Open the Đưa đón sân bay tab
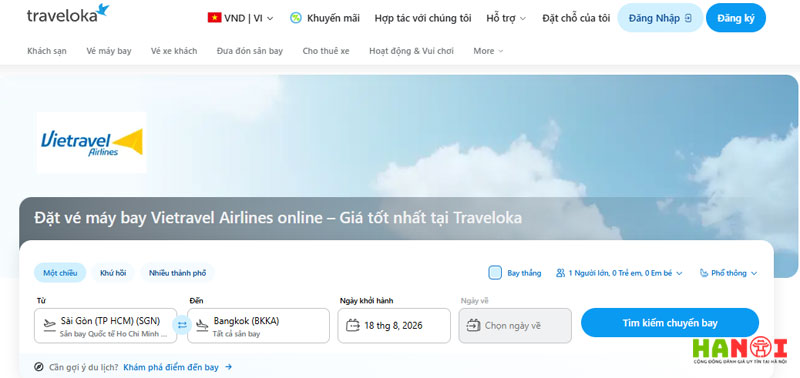Image resolution: width=800 pixels, height=378 pixels. [249, 51]
